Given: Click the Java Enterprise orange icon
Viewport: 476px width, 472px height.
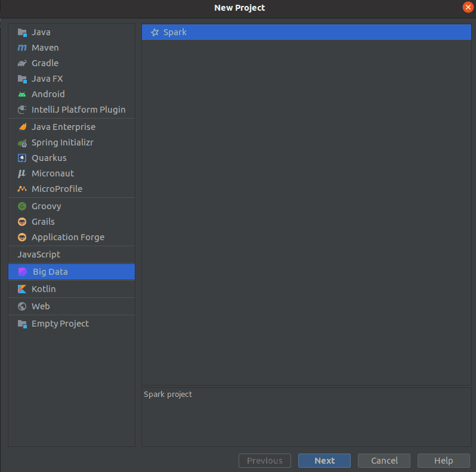Looking at the screenshot, I should pos(23,127).
